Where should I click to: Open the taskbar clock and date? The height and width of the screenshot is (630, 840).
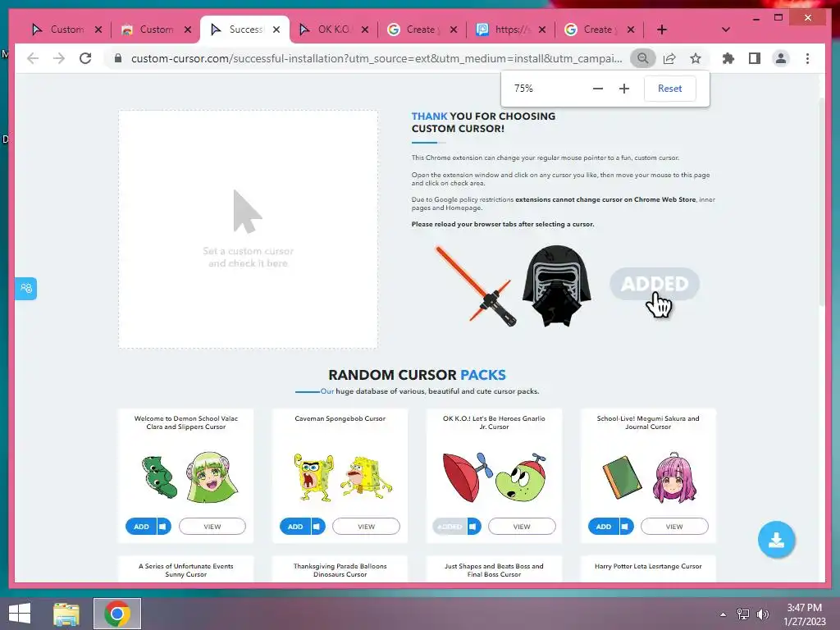pos(804,614)
